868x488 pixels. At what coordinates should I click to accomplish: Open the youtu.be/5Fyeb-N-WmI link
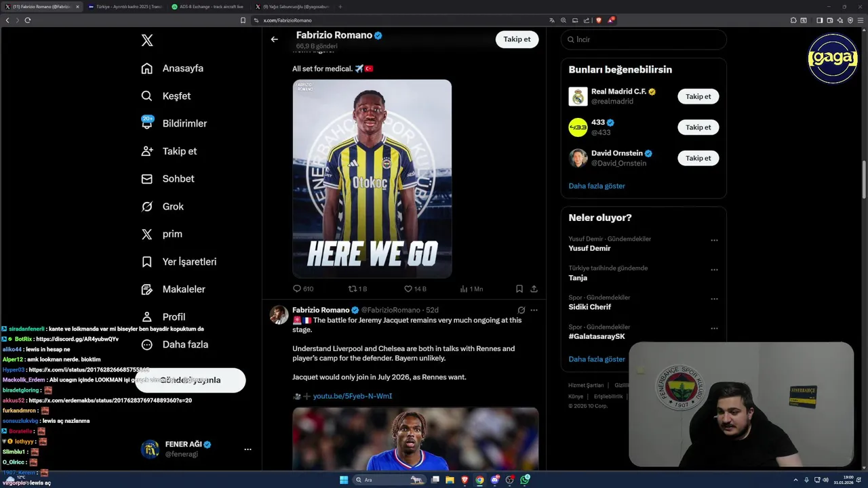(x=352, y=396)
